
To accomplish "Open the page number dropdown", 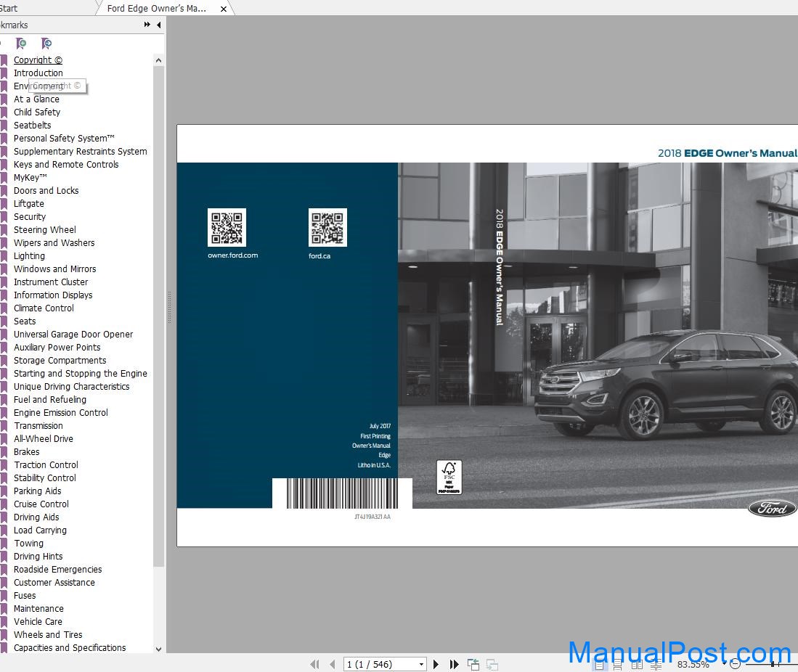I will click(x=421, y=664).
